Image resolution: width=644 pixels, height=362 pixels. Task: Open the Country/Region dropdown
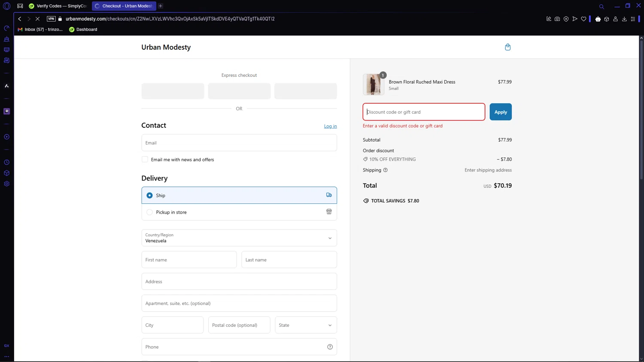click(x=239, y=238)
